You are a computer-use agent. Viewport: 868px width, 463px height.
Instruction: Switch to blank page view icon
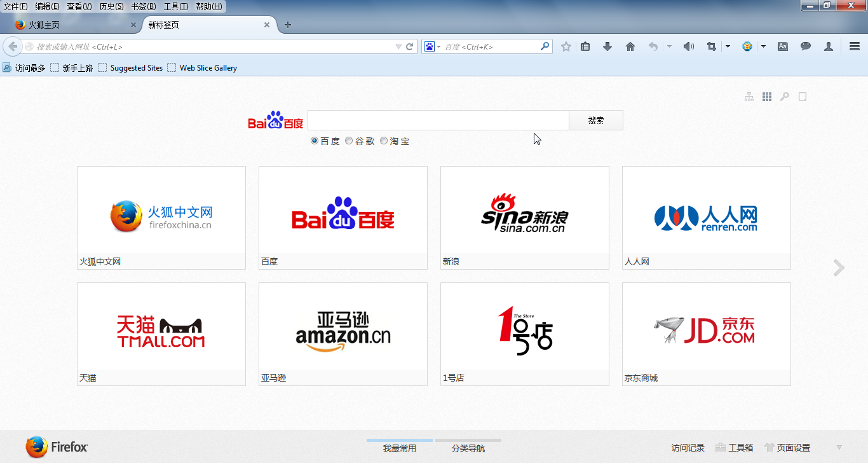point(803,97)
